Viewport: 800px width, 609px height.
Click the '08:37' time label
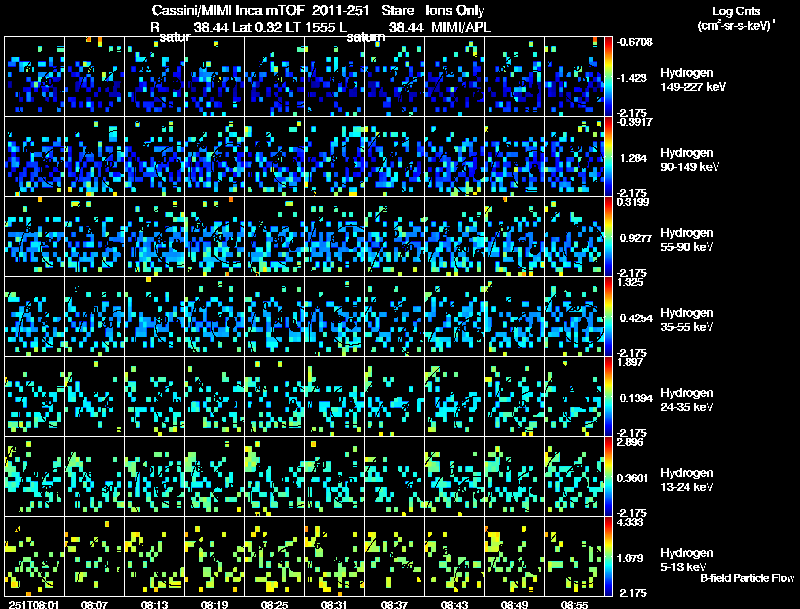pyautogui.click(x=394, y=604)
